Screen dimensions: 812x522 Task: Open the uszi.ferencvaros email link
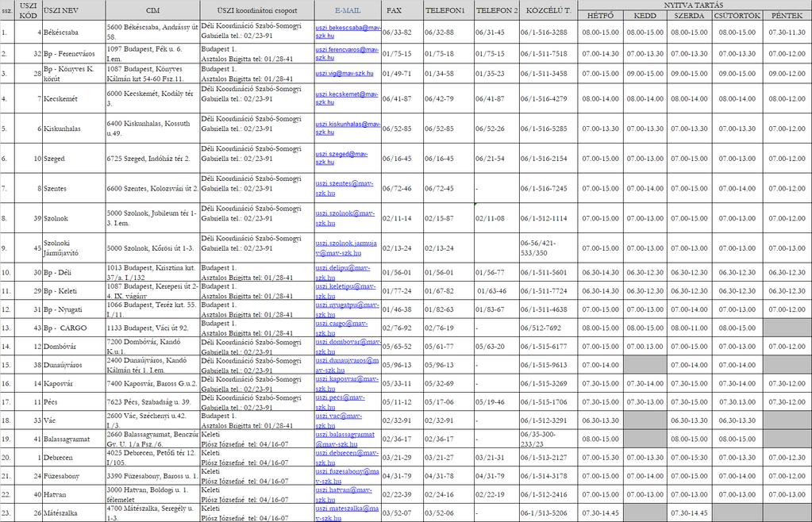coord(348,53)
